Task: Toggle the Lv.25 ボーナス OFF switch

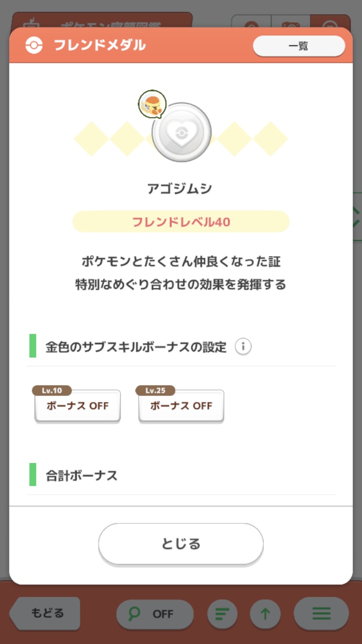Action: tap(181, 406)
